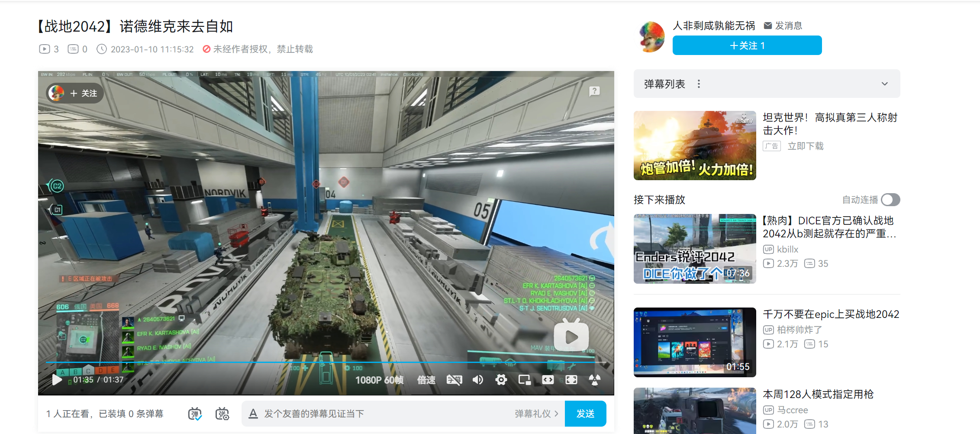Enable picture-in-picture mode icon
The image size is (980, 434).
click(525, 380)
